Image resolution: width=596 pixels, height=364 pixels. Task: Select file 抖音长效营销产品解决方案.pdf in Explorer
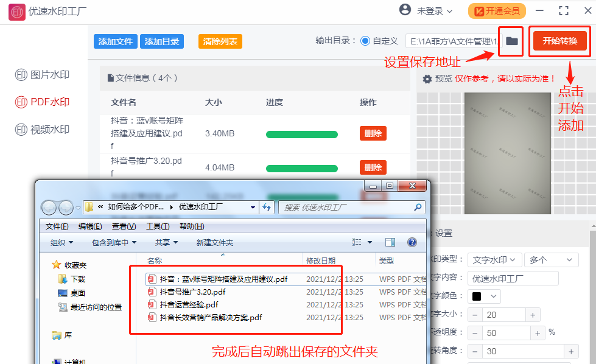211,318
